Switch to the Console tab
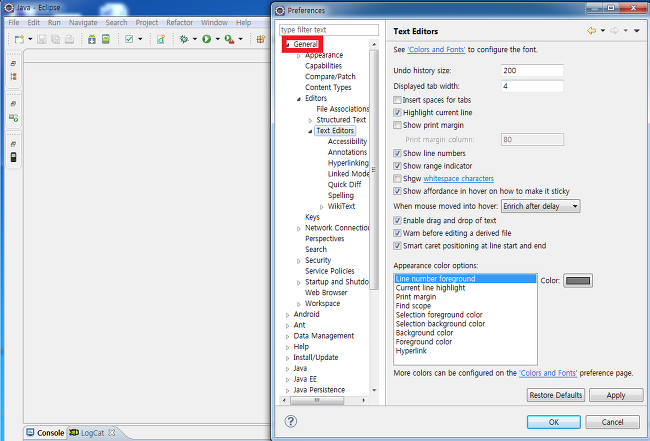The width and height of the screenshot is (650, 441). pyautogui.click(x=45, y=433)
